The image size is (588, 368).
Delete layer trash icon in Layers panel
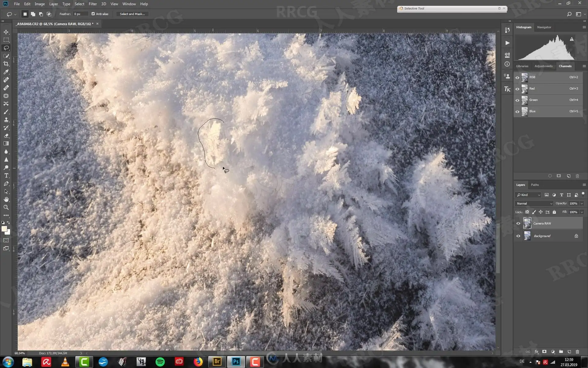577,352
